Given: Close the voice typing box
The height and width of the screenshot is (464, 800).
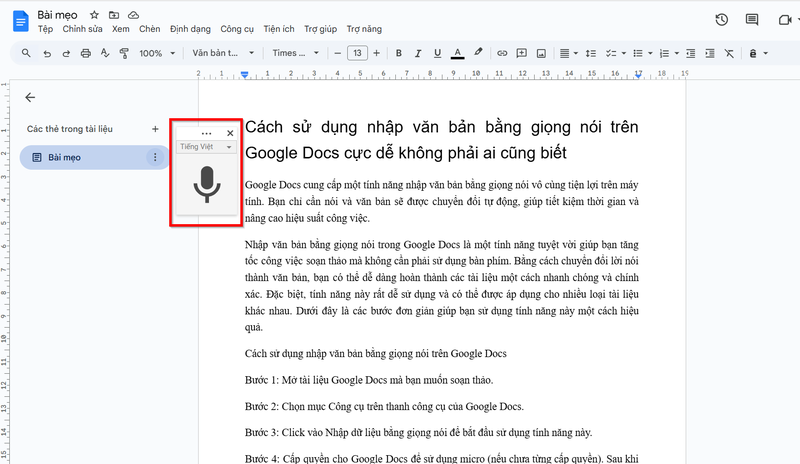Looking at the screenshot, I should coord(230,133).
